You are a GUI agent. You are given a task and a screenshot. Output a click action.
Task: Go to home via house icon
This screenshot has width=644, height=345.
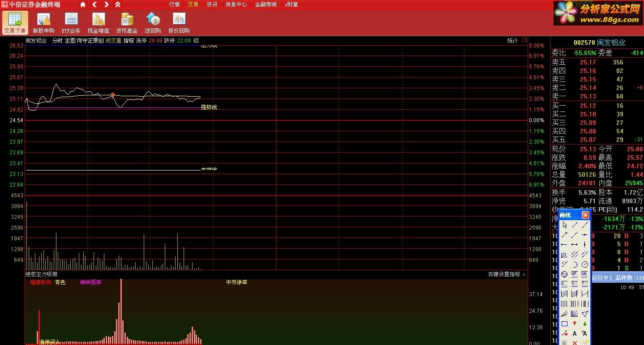[x=83, y=4]
